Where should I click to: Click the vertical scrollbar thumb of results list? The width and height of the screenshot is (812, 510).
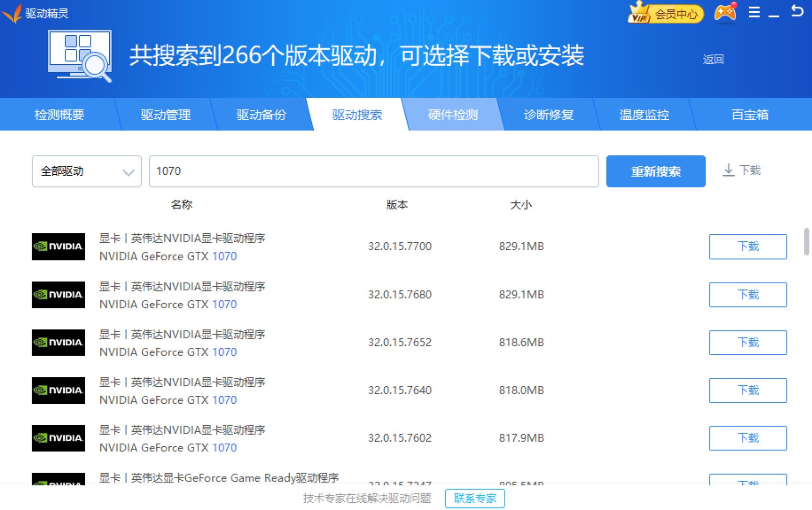click(x=806, y=242)
